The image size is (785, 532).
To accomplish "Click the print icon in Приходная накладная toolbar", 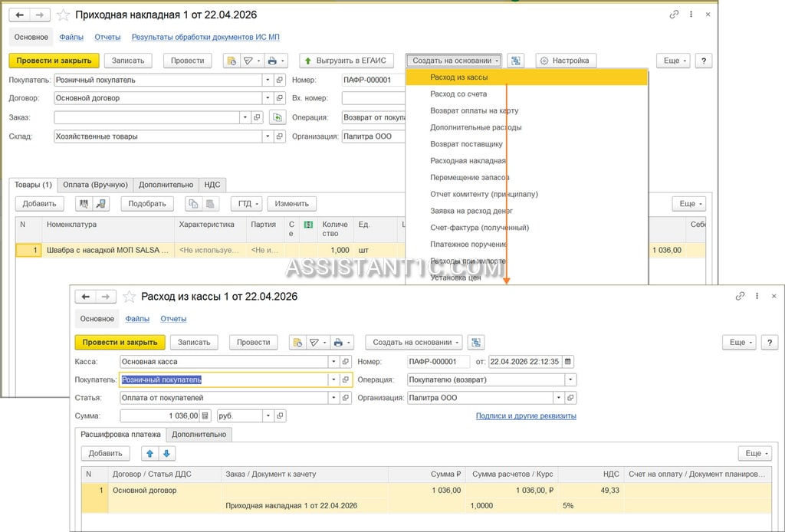I will click(272, 61).
